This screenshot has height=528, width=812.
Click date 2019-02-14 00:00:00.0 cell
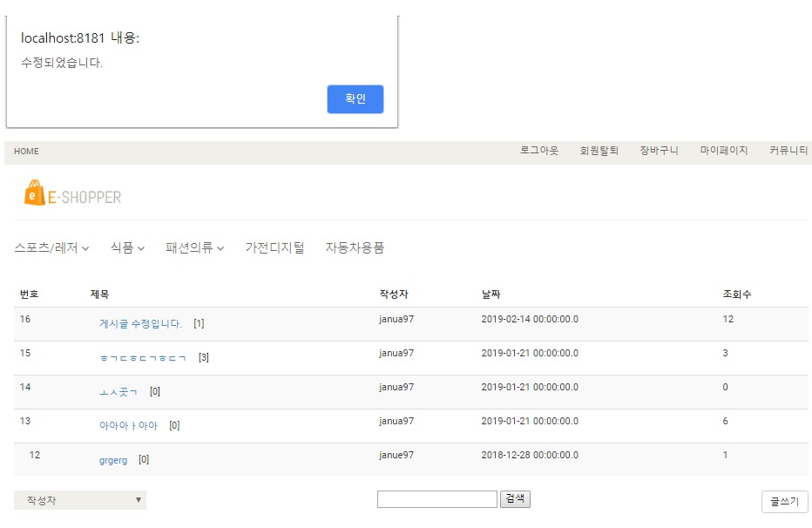click(530, 319)
